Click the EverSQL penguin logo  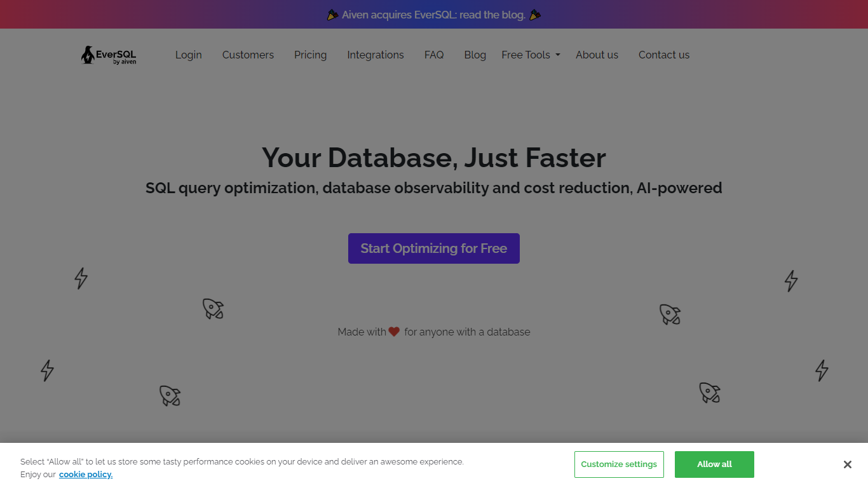109,55
